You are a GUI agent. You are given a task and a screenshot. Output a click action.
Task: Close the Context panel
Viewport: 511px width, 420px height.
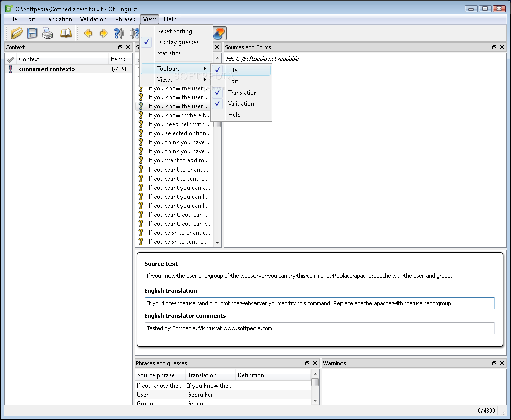[x=128, y=47]
